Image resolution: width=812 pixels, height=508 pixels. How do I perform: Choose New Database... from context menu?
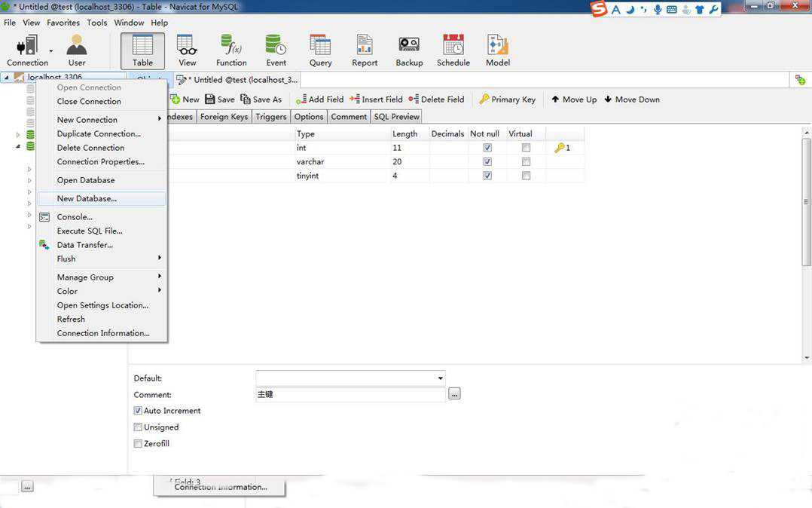coord(102,198)
